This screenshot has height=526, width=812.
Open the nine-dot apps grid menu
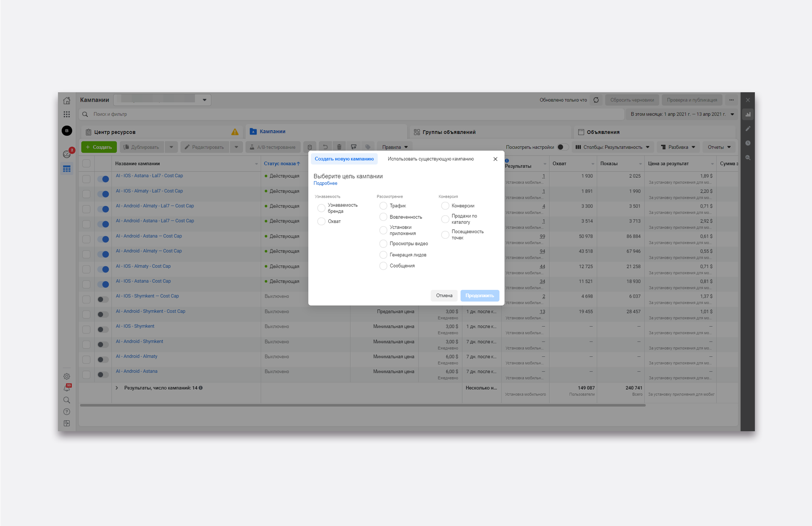(x=67, y=114)
